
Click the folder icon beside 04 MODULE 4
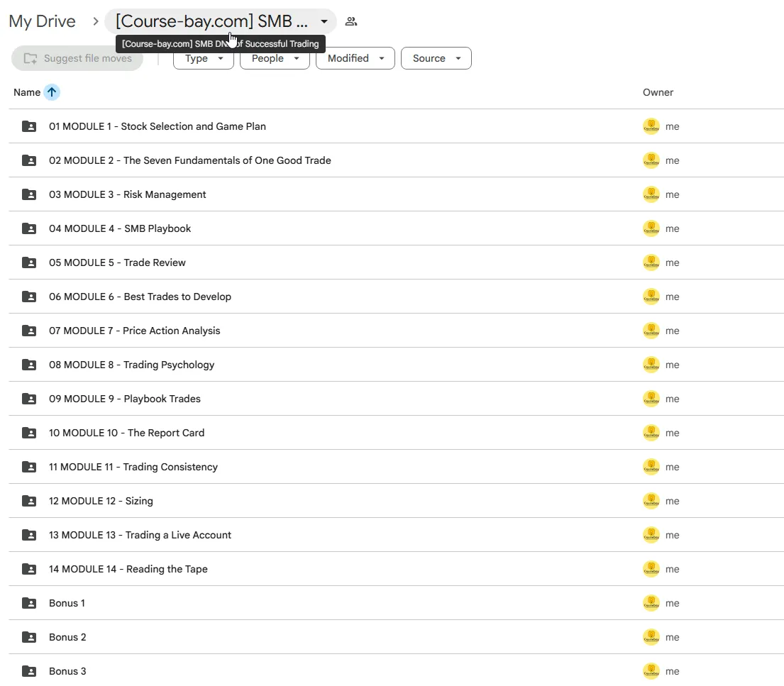pos(29,228)
